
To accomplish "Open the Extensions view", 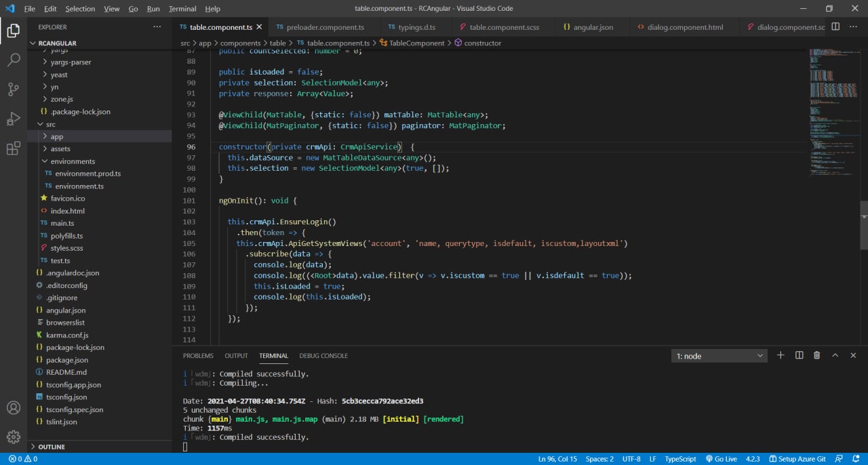I will point(13,149).
